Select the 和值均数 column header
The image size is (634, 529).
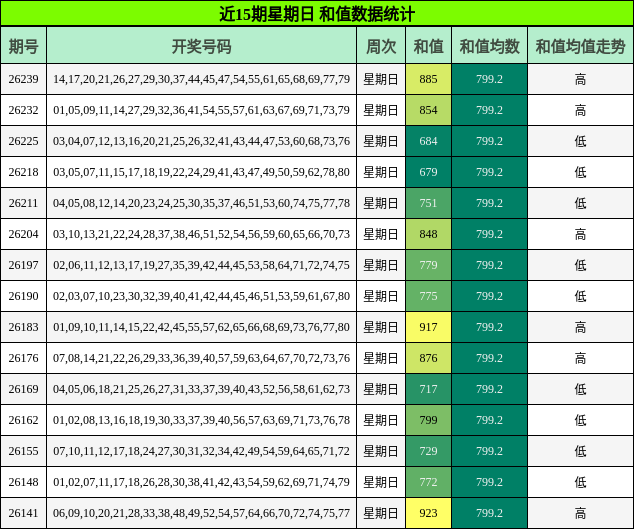[x=489, y=46]
